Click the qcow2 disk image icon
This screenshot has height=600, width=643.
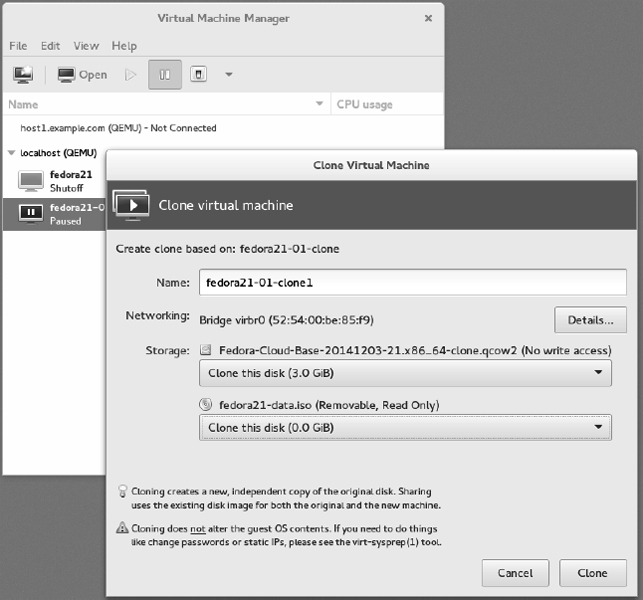[205, 350]
